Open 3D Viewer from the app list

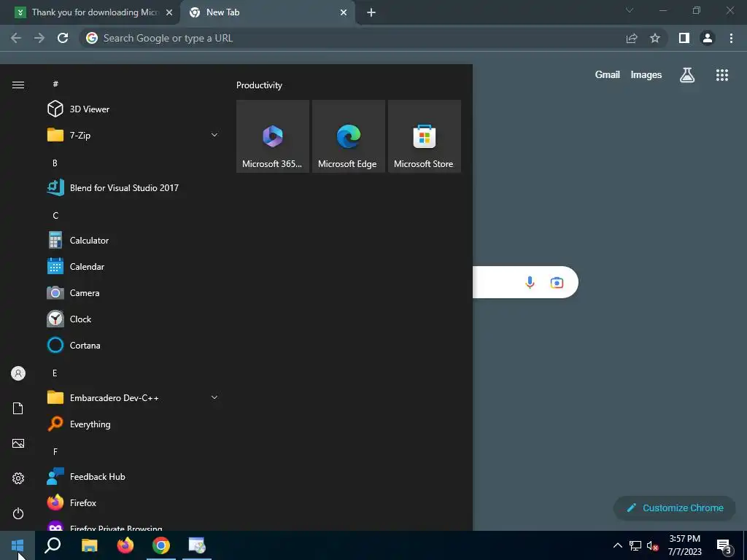pyautogui.click(x=133, y=109)
